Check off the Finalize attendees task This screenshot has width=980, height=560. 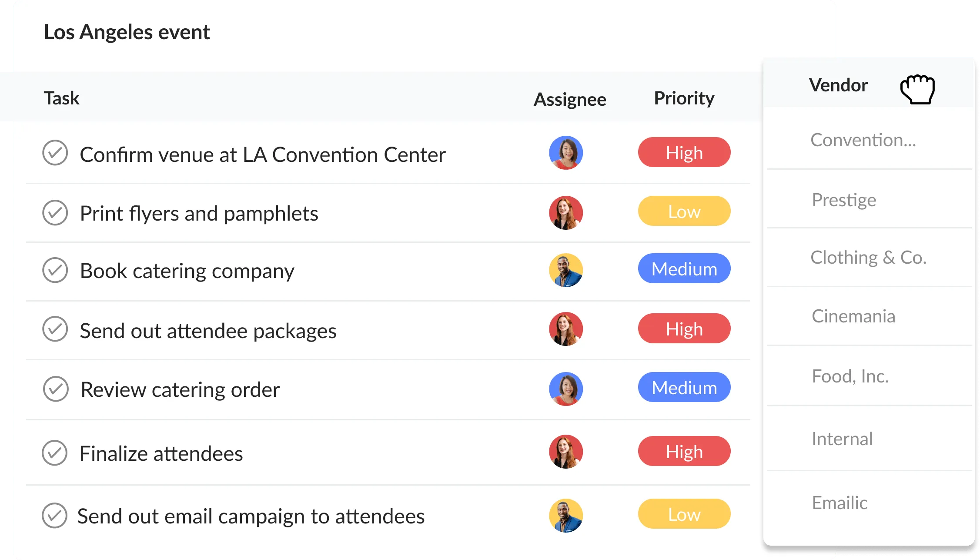[x=55, y=453]
